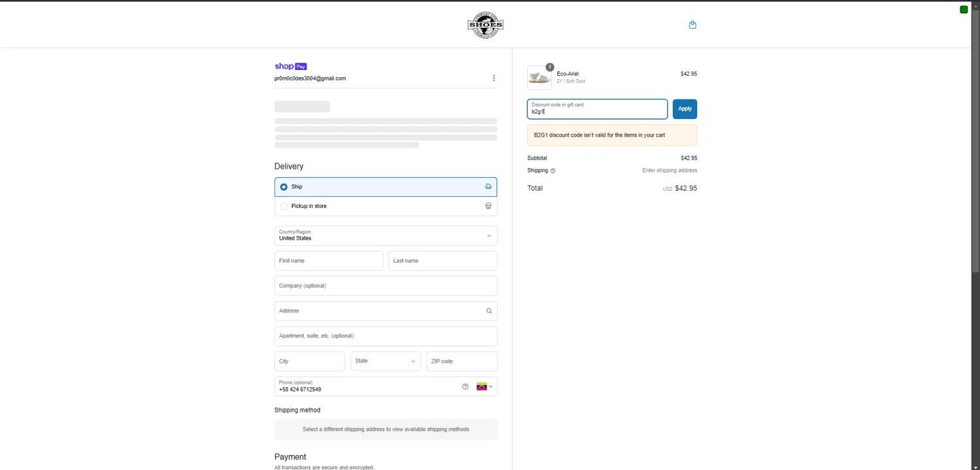The image size is (980, 470).
Task: Click the Total amount $42.95
Action: tap(686, 188)
